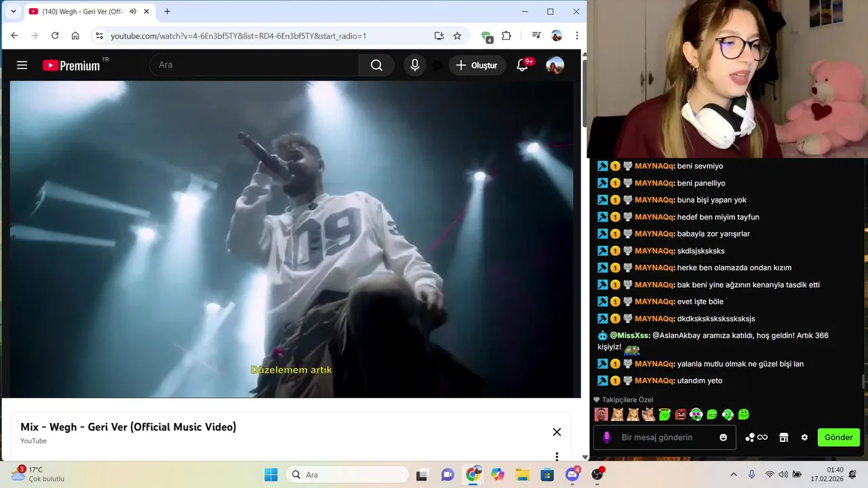
Task: Open Microsoft Store from taskbar
Action: coord(547,474)
